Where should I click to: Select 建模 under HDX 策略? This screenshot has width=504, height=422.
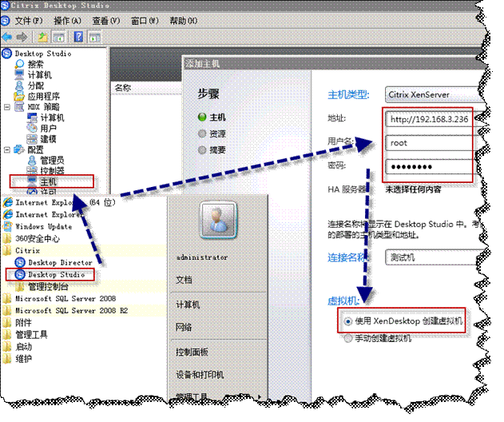pyautogui.click(x=48, y=139)
